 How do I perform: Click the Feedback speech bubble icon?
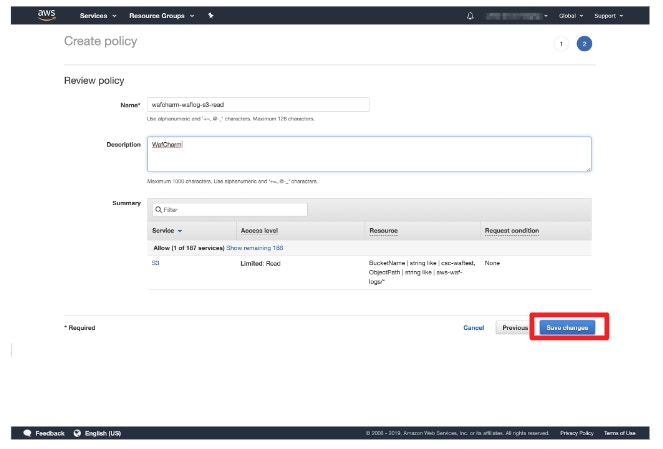pos(28,433)
